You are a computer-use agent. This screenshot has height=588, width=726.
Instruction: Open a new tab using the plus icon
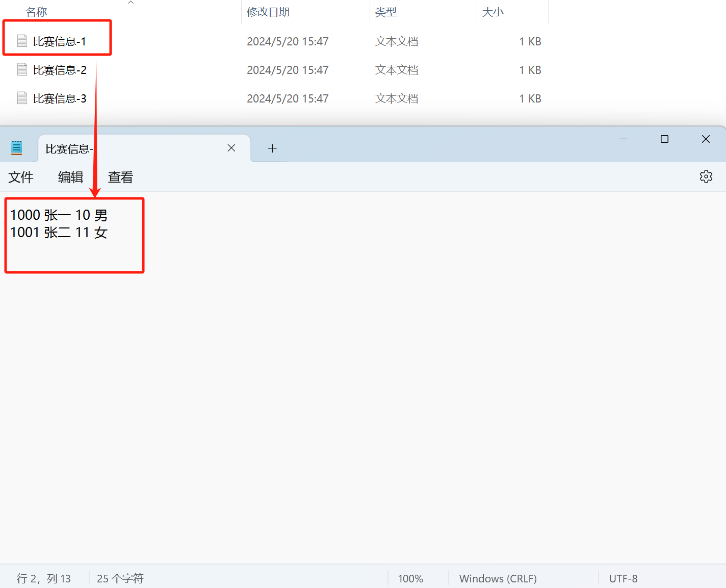tap(272, 148)
